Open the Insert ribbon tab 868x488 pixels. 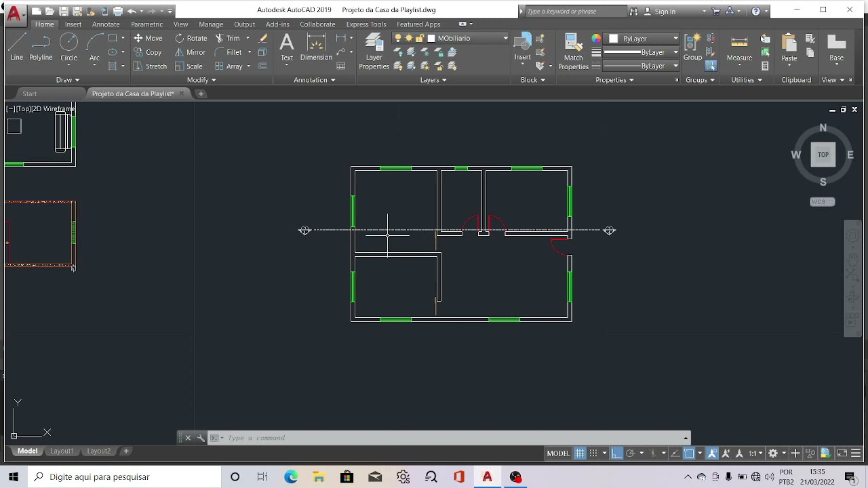73,24
